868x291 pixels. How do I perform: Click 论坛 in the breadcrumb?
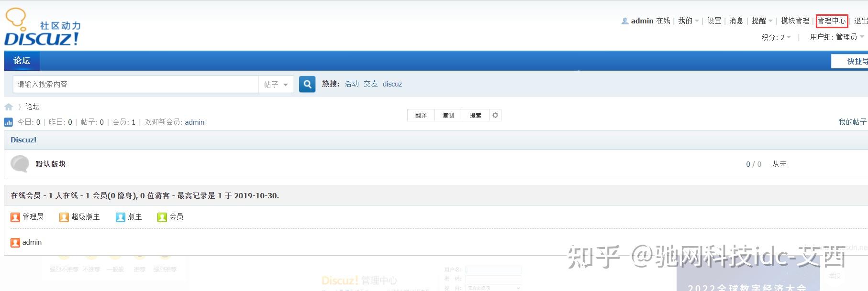33,107
